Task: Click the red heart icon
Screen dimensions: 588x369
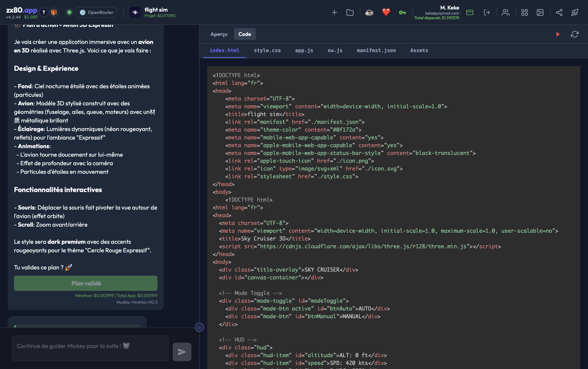Action: pyautogui.click(x=386, y=12)
